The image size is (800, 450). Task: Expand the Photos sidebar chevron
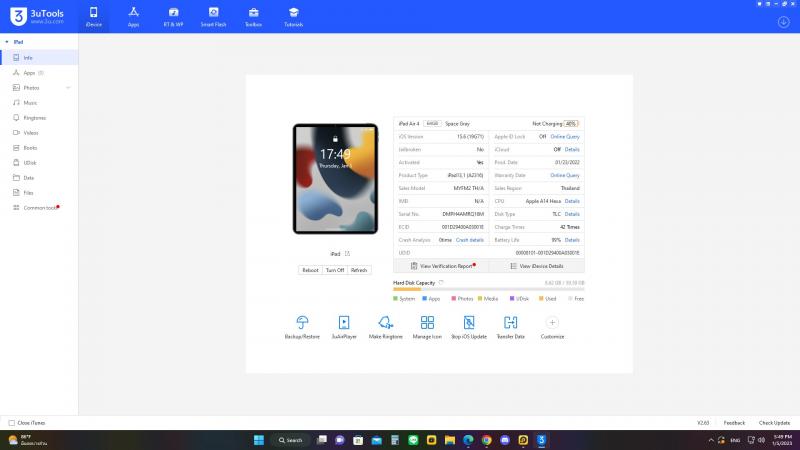tap(68, 88)
